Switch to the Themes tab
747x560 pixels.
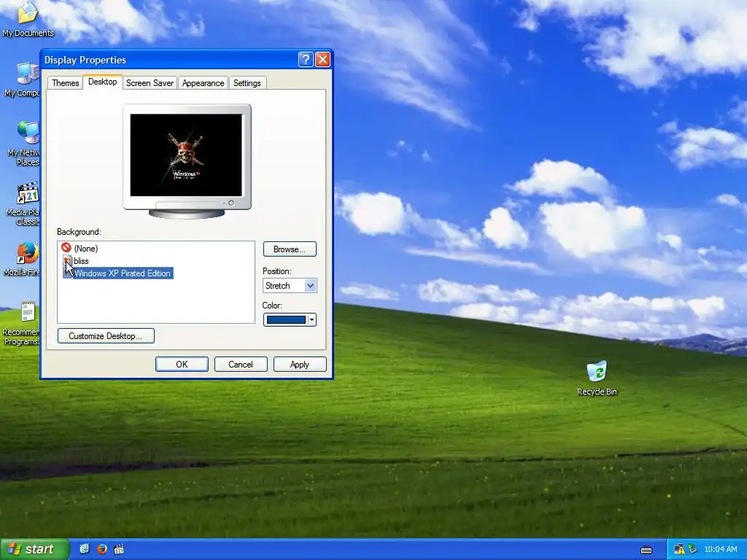pyautogui.click(x=65, y=83)
